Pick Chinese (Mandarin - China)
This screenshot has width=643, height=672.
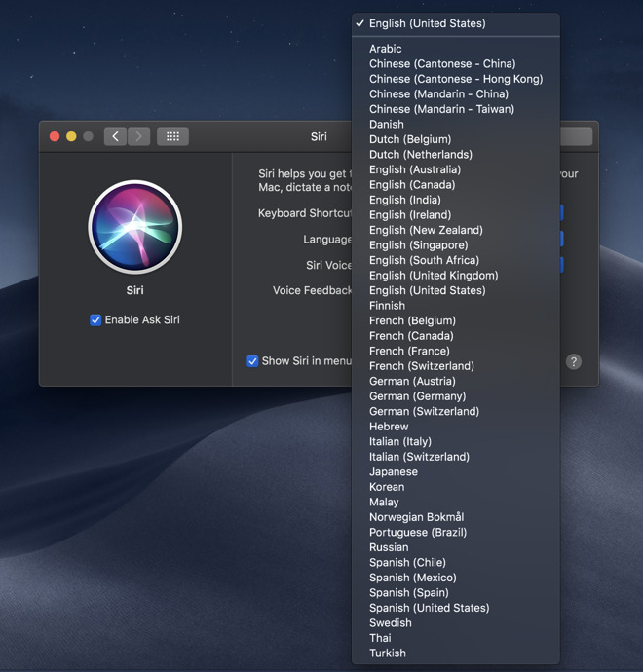click(456, 93)
